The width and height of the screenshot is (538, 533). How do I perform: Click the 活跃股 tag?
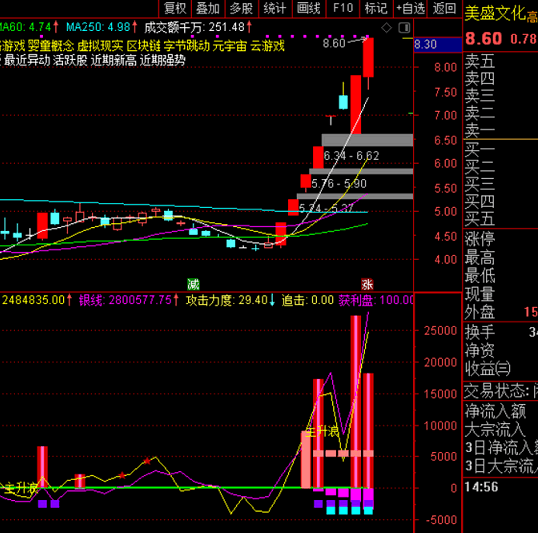point(70,60)
